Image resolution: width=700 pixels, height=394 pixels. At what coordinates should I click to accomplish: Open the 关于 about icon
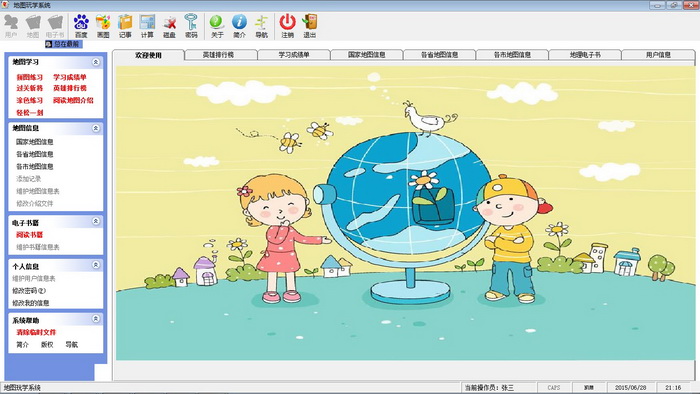(x=217, y=26)
